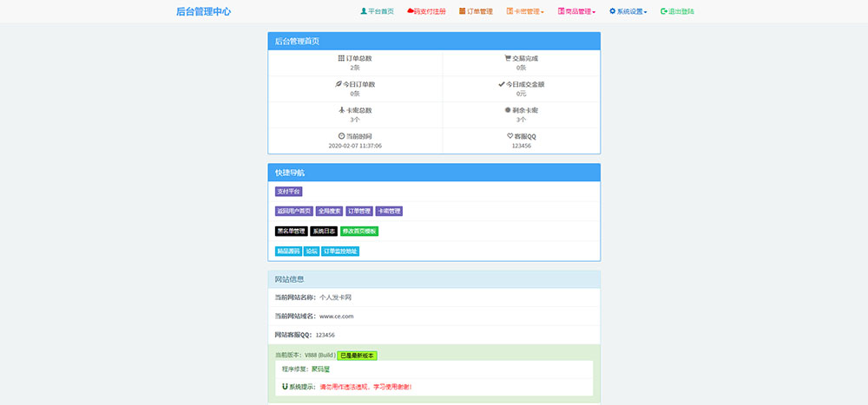The height and width of the screenshot is (405, 868).
Task: Click the version text V888 (Build)
Action: tap(320, 356)
